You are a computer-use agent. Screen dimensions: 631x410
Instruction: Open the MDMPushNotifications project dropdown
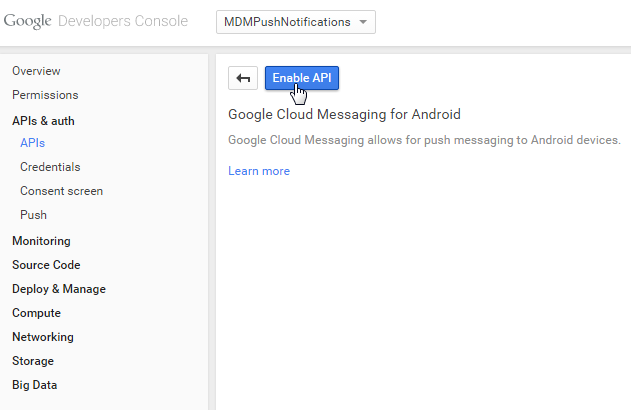click(x=296, y=22)
